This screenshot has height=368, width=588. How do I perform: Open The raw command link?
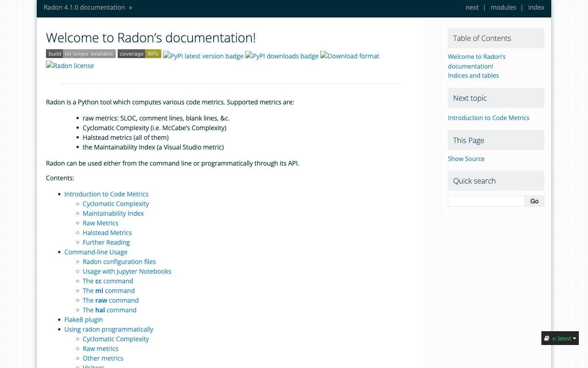(110, 300)
